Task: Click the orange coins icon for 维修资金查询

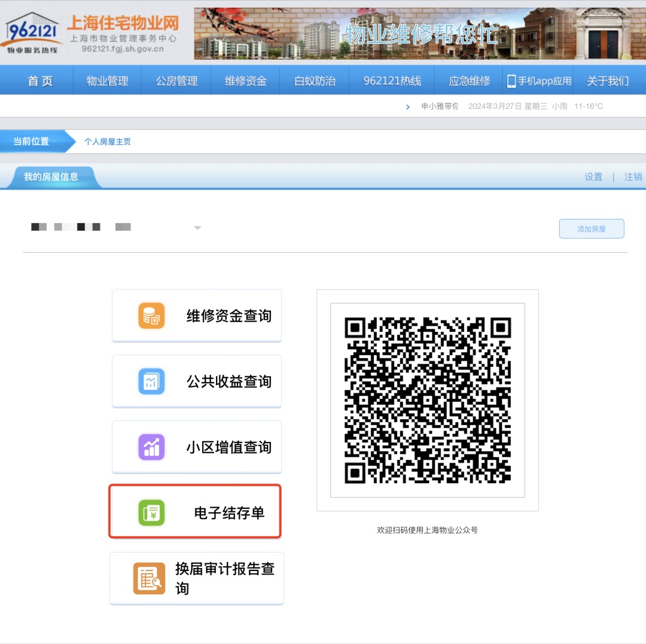Action: [x=151, y=315]
